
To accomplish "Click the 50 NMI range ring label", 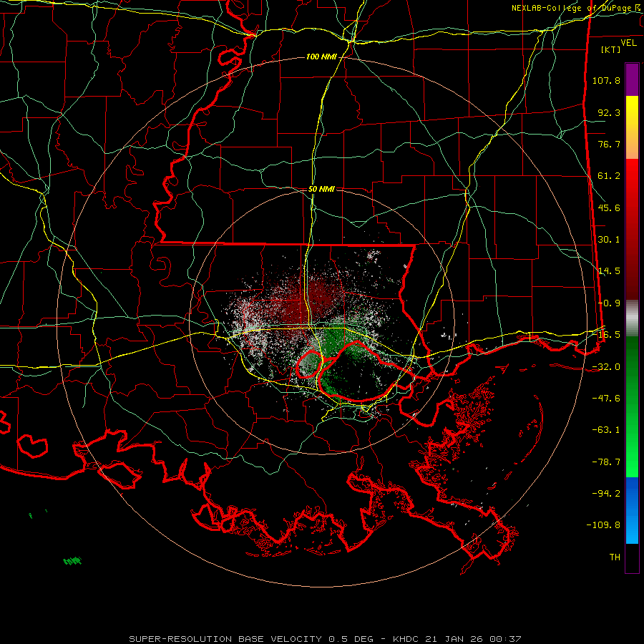I will click(321, 189).
